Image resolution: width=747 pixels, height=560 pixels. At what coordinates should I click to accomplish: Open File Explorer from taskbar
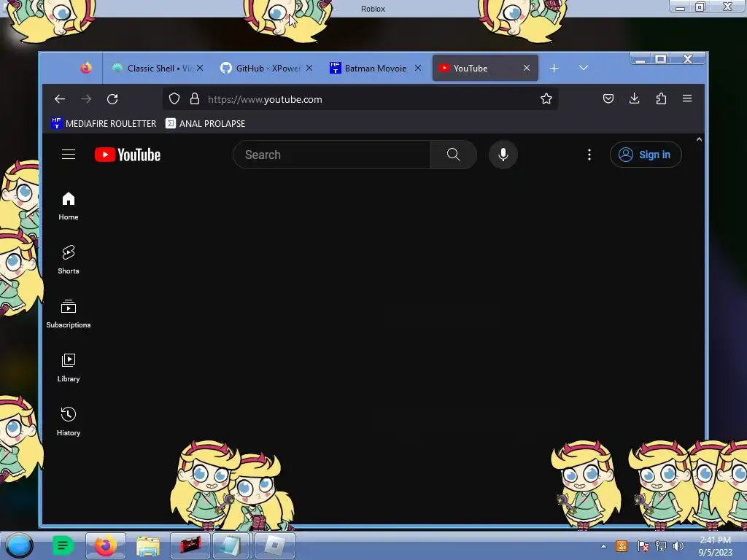(x=148, y=545)
